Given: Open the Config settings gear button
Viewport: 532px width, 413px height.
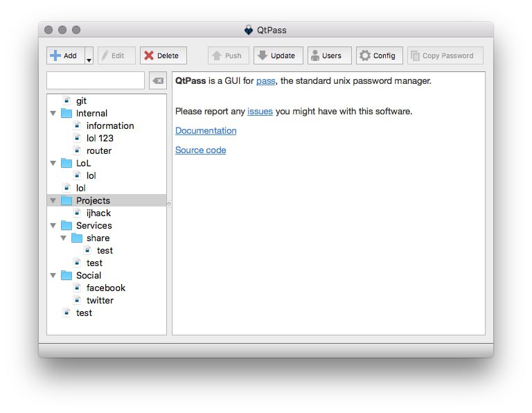Looking at the screenshot, I should pyautogui.click(x=380, y=55).
